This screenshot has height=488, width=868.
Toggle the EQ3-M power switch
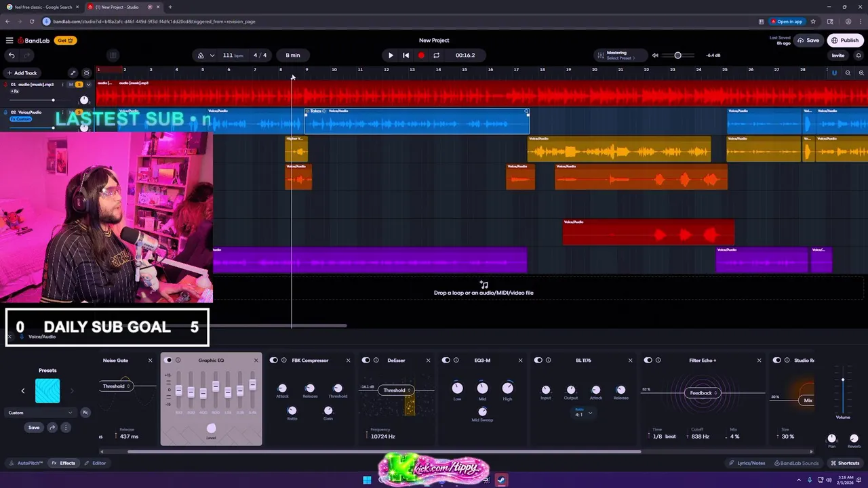point(446,361)
